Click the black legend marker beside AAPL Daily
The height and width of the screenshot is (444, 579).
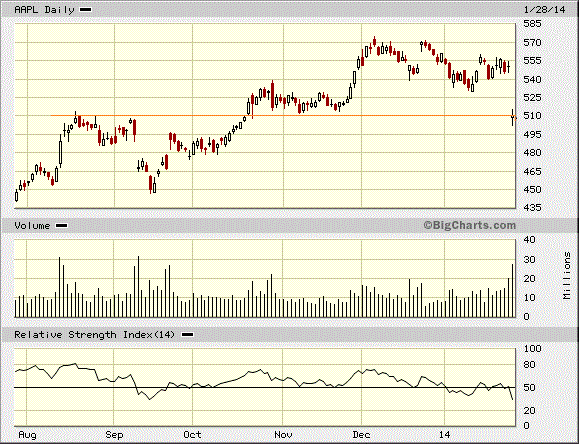[x=86, y=10]
